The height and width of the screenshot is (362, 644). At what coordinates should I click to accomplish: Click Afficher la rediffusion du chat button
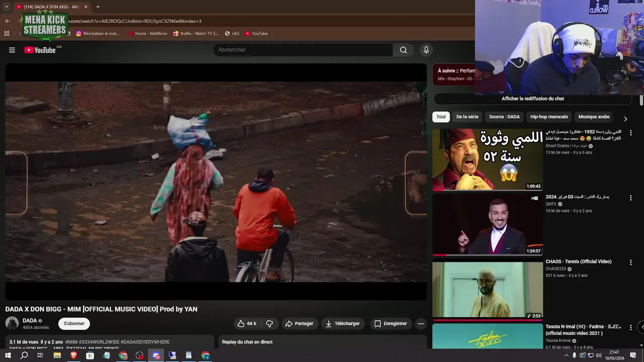pos(533,99)
